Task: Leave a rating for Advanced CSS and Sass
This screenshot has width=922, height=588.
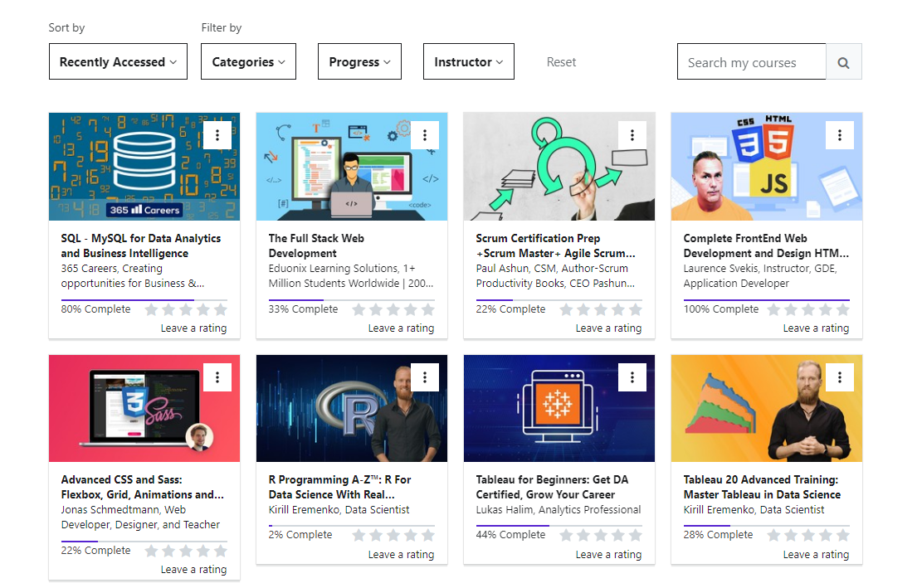Action: coord(193,570)
